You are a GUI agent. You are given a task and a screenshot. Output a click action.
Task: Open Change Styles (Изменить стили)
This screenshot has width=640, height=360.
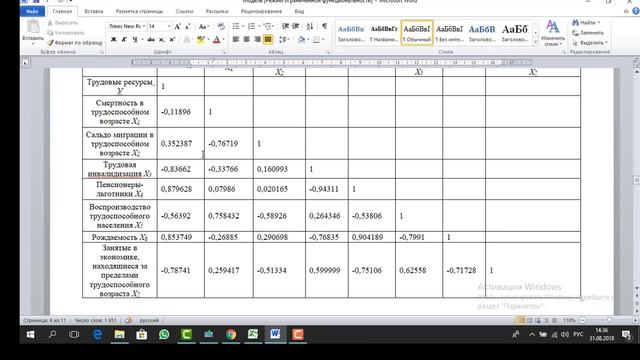tap(553, 33)
